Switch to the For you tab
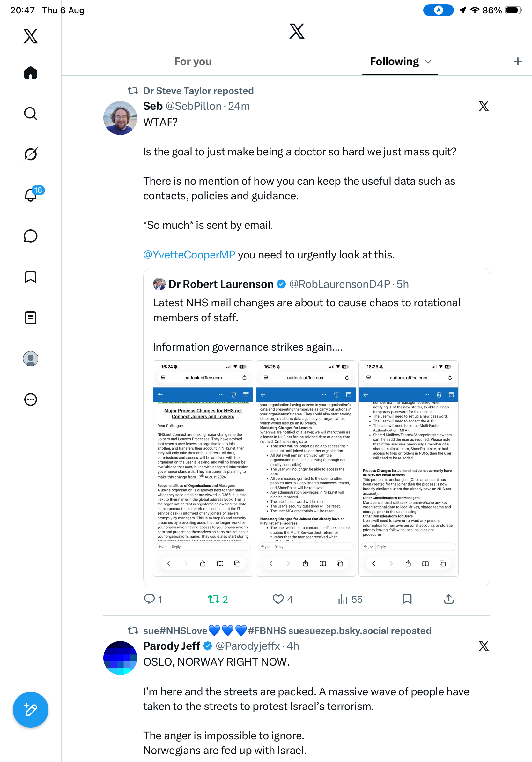 click(x=193, y=61)
